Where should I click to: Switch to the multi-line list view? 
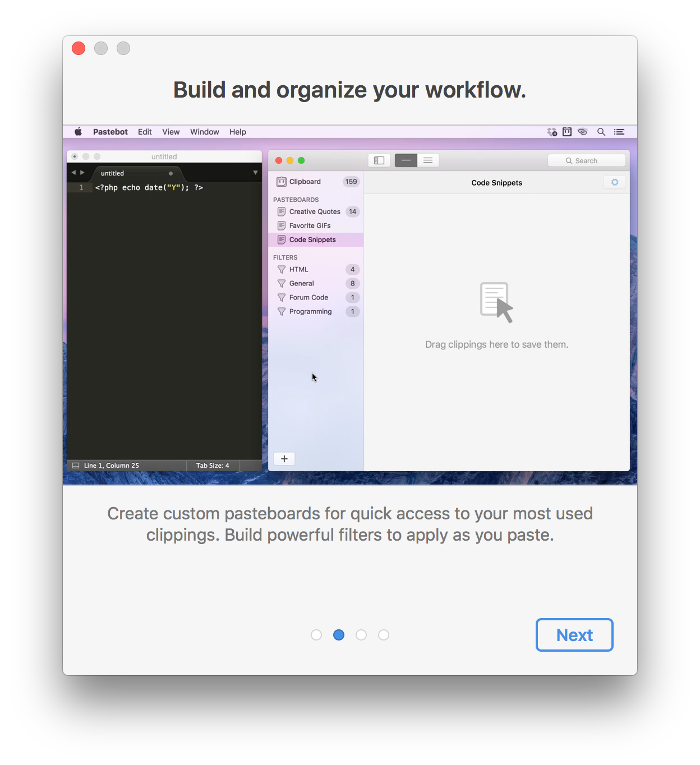(x=428, y=160)
